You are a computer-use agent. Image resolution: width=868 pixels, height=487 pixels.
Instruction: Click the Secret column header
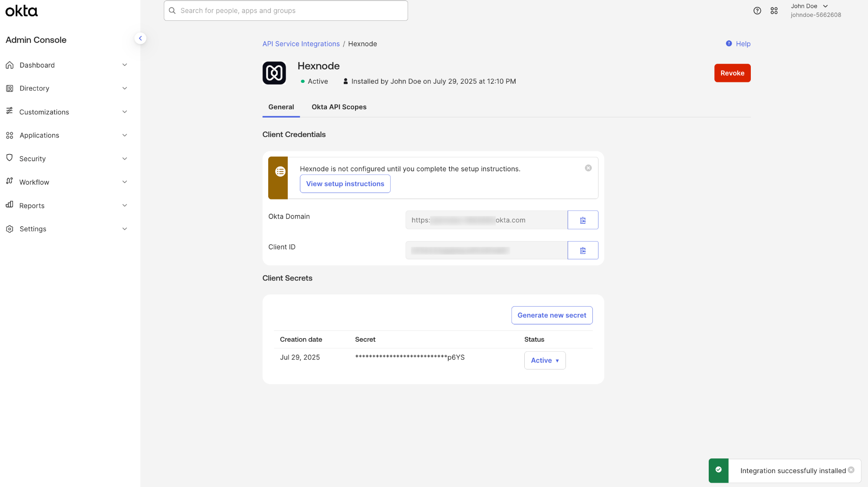[365, 340]
